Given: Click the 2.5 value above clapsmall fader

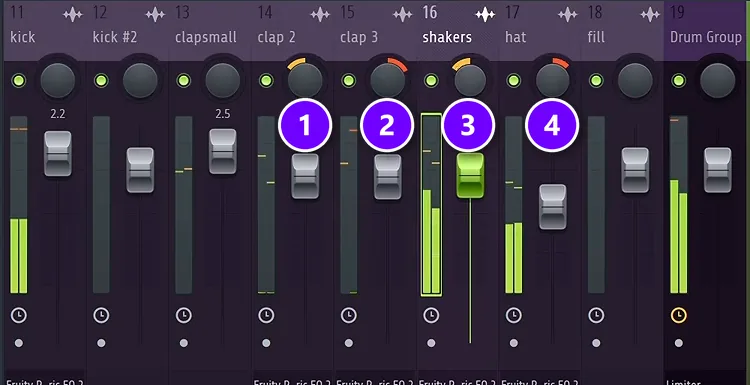Looking at the screenshot, I should 222,114.
